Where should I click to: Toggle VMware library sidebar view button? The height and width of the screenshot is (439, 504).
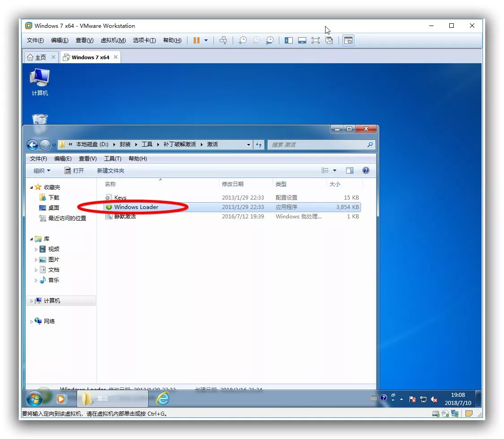click(x=289, y=40)
